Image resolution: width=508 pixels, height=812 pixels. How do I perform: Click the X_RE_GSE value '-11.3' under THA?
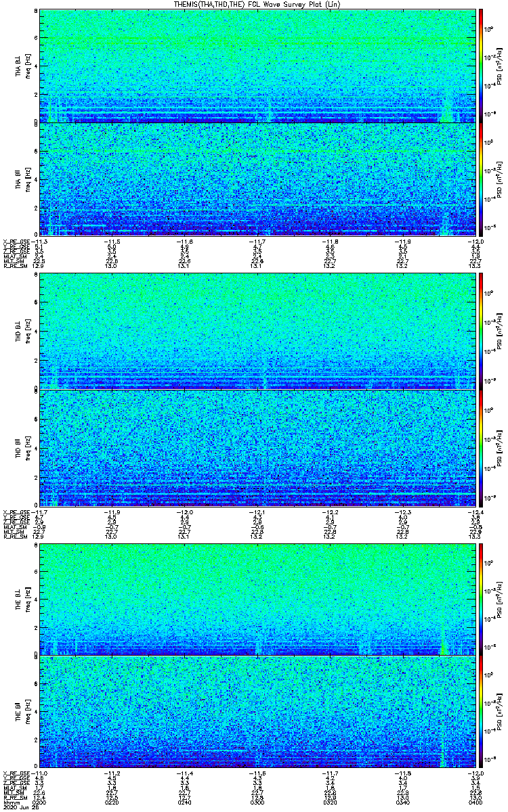click(39, 241)
